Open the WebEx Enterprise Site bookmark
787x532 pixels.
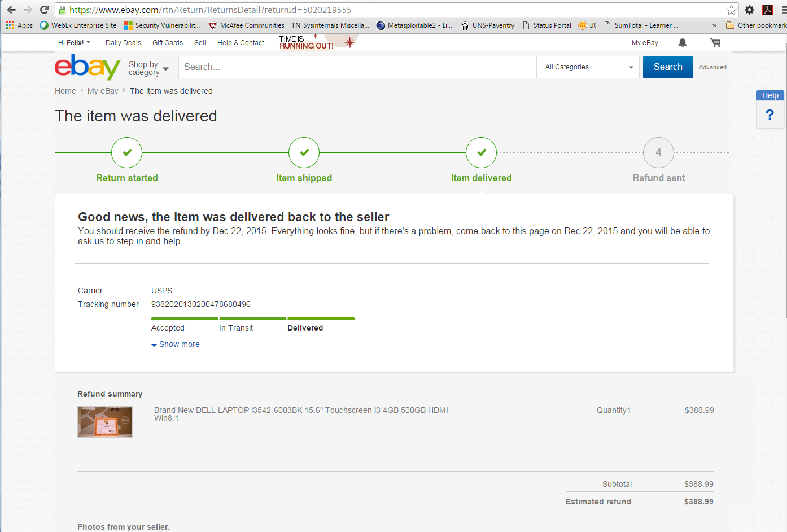click(x=78, y=25)
